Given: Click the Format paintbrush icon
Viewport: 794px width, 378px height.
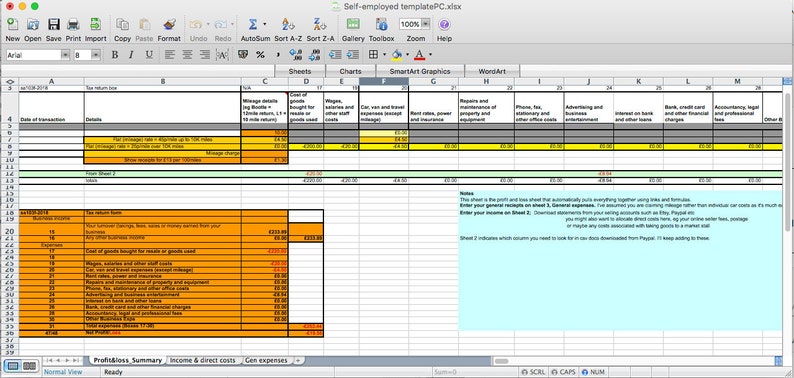Looking at the screenshot, I should click(169, 24).
